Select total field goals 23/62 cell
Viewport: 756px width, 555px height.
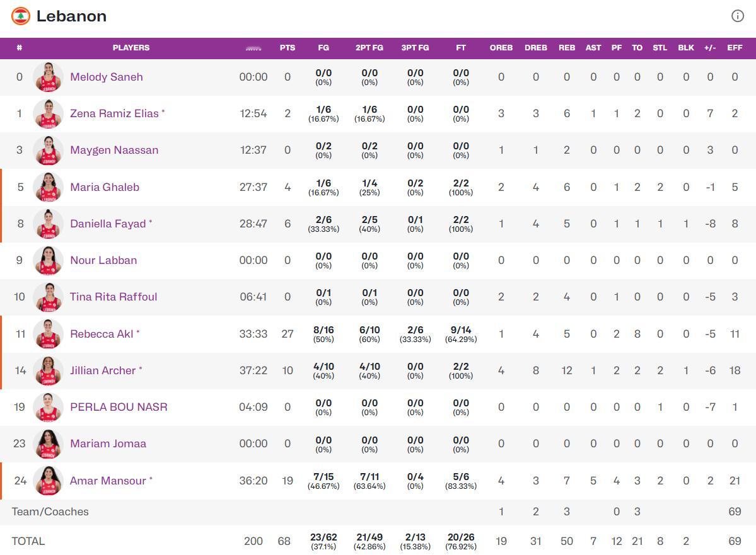[323, 542]
